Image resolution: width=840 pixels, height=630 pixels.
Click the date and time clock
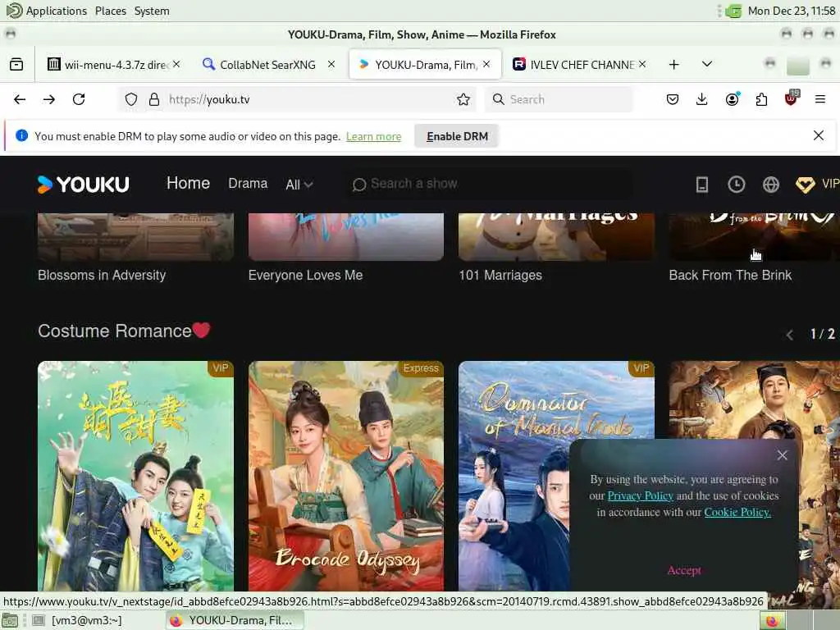click(792, 11)
